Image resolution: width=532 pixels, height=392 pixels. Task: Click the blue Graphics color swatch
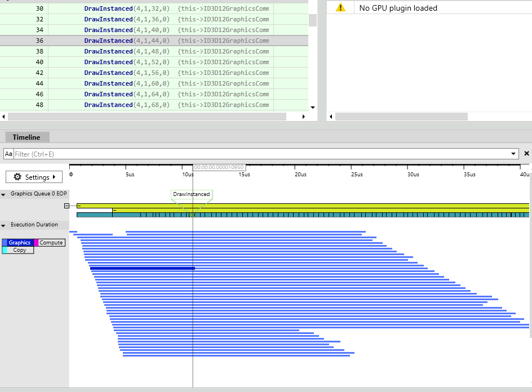[5, 242]
